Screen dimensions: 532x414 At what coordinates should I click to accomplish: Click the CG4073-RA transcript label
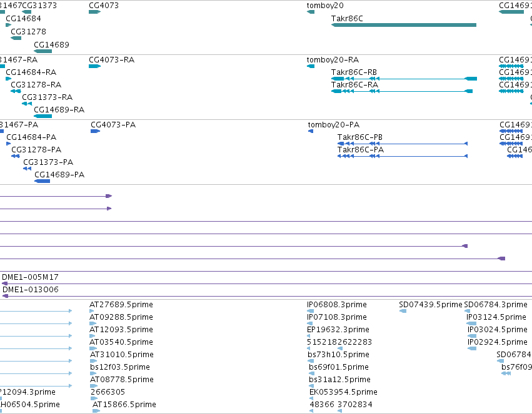point(112,60)
